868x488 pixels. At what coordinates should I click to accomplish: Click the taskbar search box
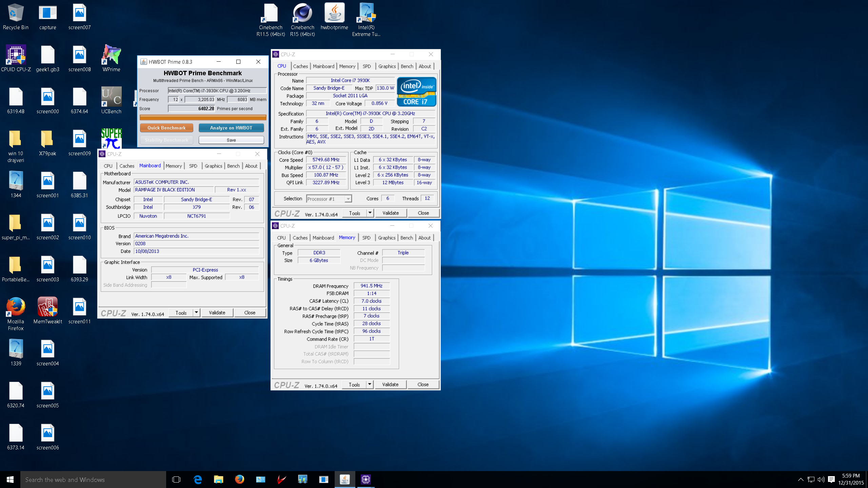click(93, 480)
